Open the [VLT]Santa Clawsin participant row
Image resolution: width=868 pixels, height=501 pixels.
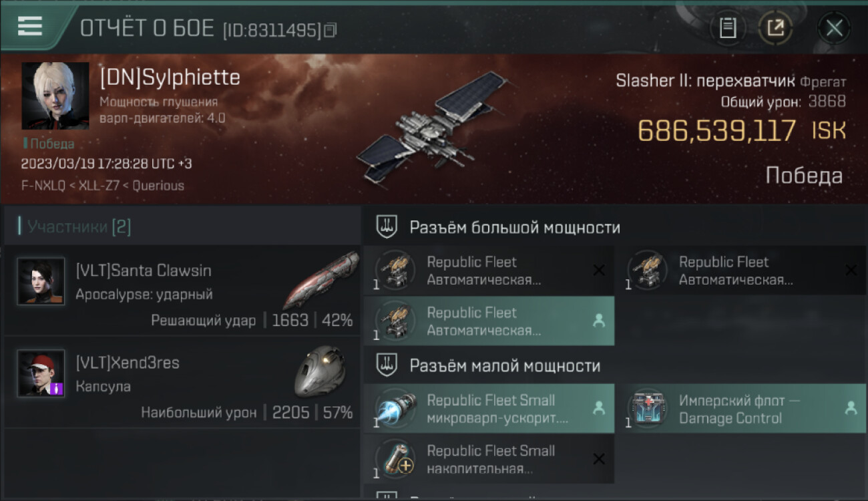point(182,291)
